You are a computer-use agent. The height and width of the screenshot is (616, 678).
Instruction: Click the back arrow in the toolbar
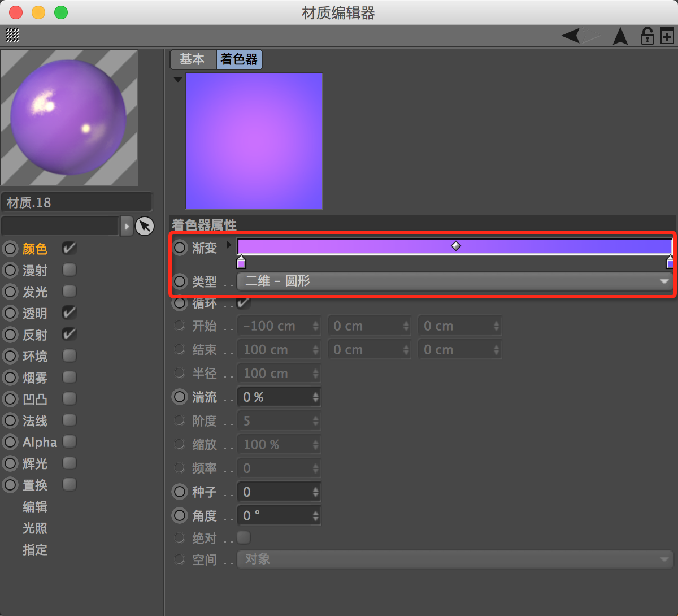pyautogui.click(x=571, y=36)
